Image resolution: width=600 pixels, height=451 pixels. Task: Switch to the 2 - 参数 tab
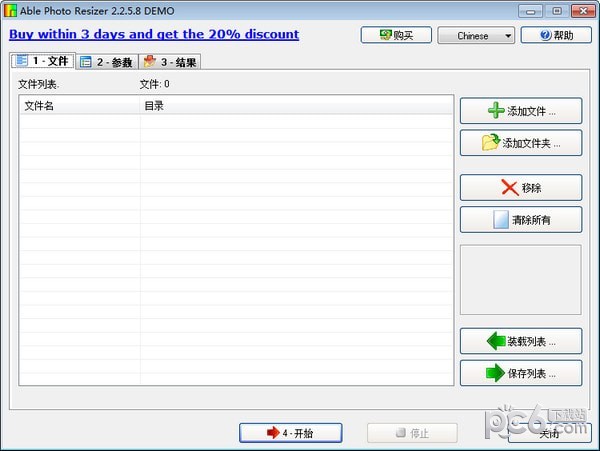(x=107, y=62)
